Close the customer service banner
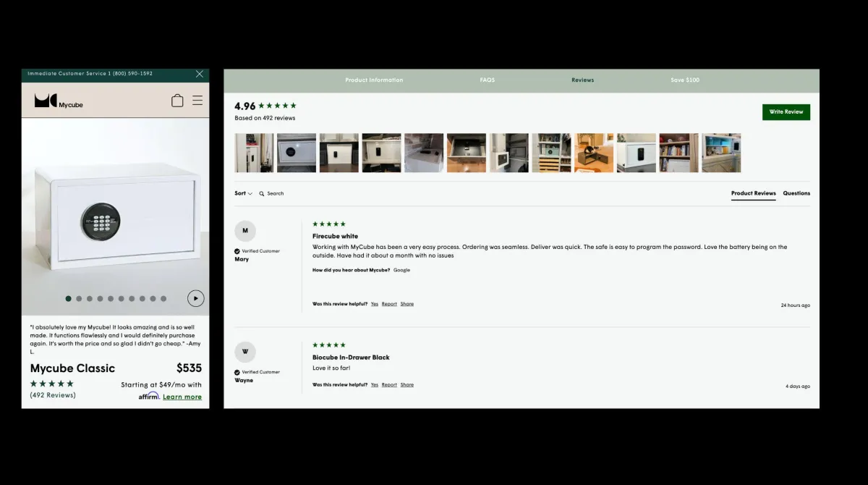 200,74
